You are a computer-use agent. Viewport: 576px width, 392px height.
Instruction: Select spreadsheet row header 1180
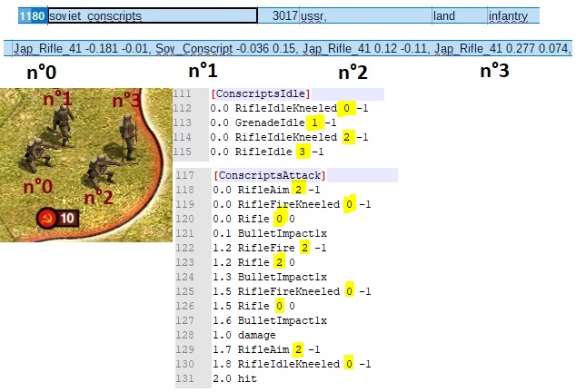pyautogui.click(x=33, y=15)
